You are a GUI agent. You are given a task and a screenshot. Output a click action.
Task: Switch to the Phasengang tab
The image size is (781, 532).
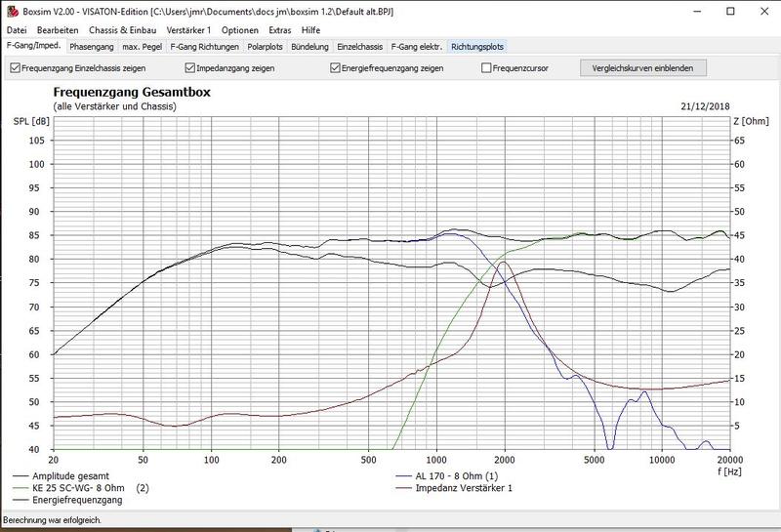(x=91, y=46)
